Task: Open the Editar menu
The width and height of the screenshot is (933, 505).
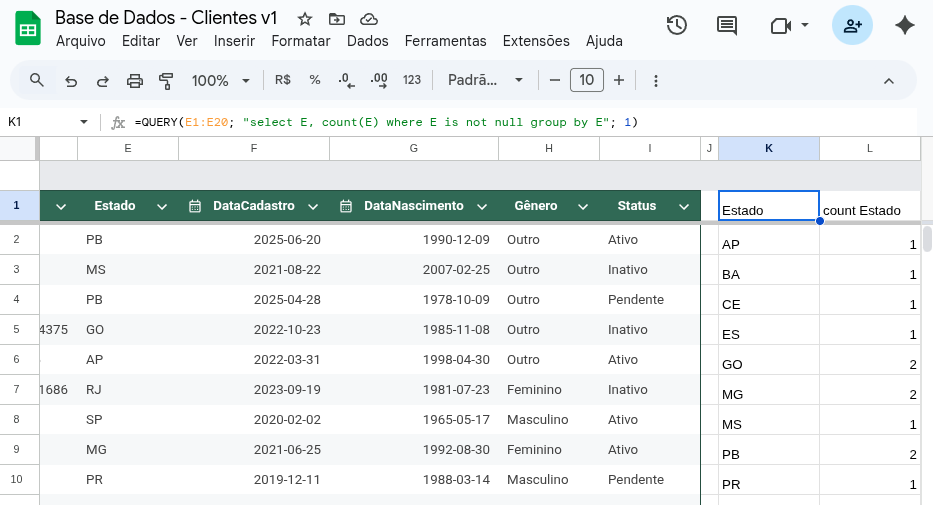Action: [x=141, y=41]
